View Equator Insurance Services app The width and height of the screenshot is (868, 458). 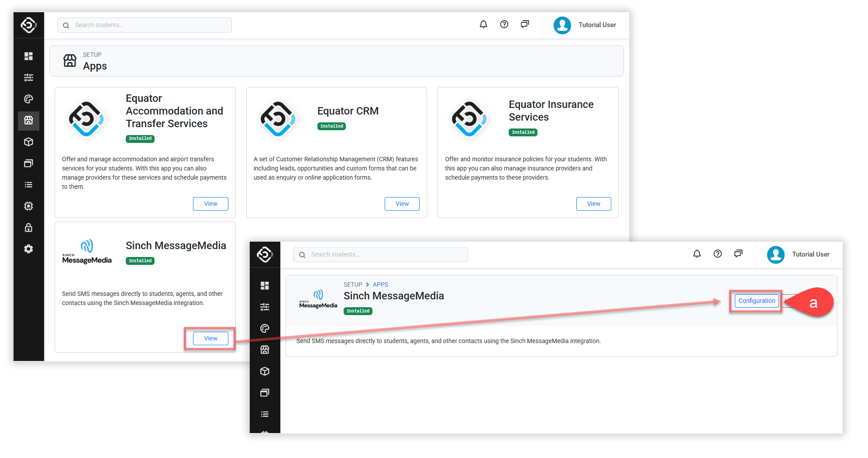coord(593,204)
